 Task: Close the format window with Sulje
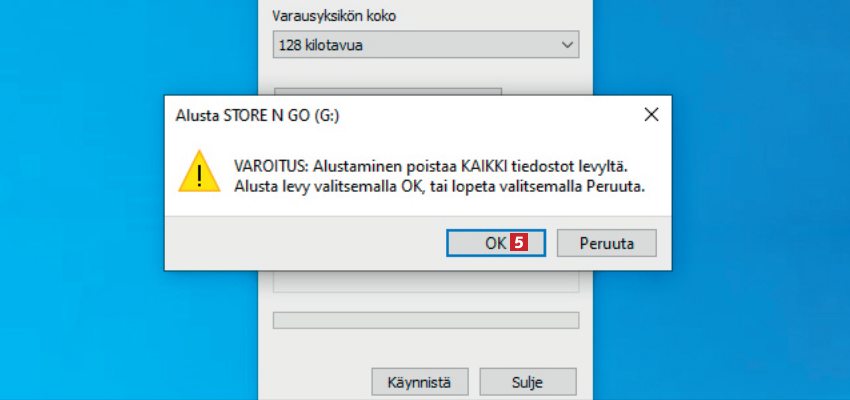[x=527, y=382]
